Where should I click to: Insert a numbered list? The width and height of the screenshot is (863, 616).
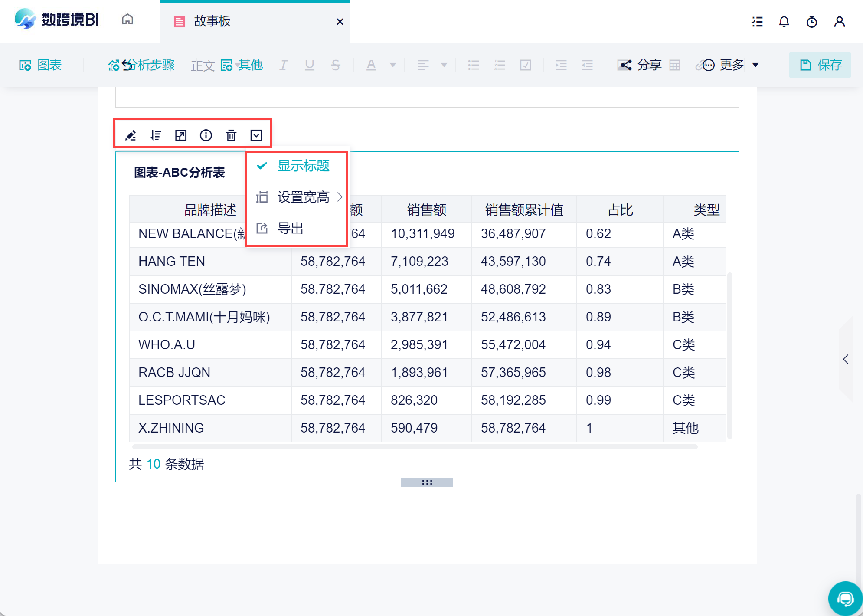point(500,65)
